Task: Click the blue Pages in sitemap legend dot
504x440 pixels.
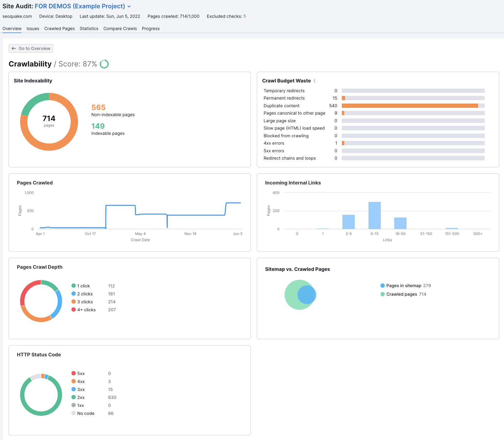Action: pyautogui.click(x=382, y=285)
